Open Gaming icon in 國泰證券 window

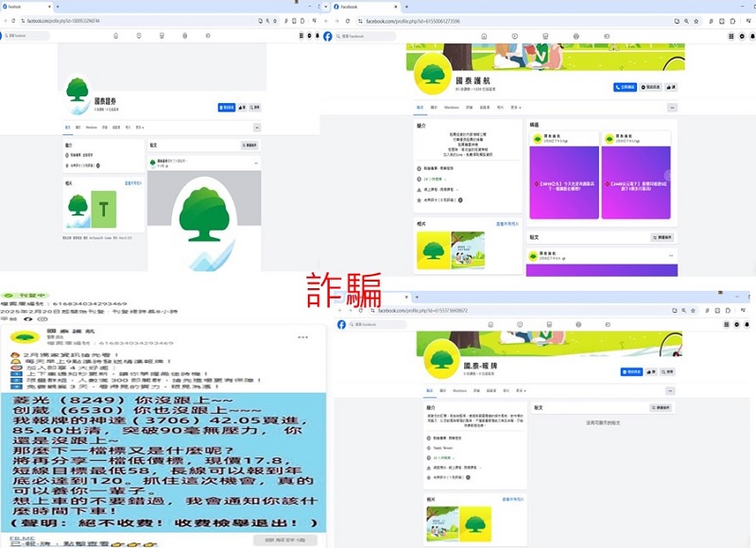coord(208,36)
